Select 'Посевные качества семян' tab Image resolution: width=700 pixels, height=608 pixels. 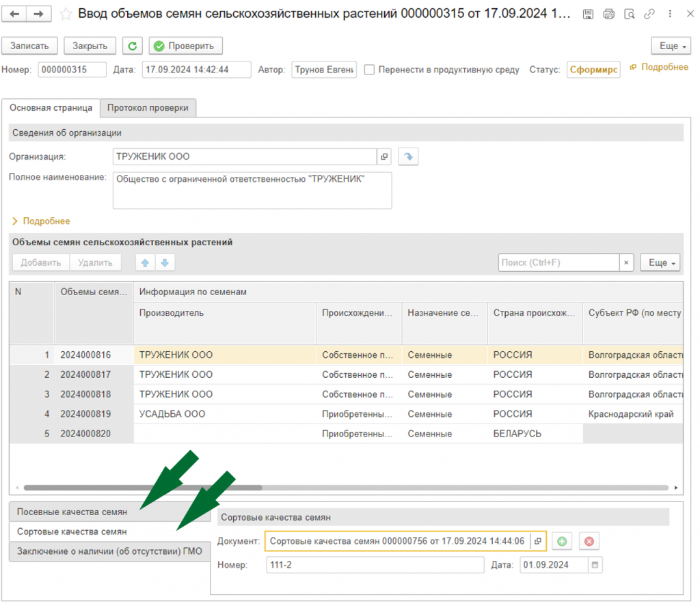point(72,512)
